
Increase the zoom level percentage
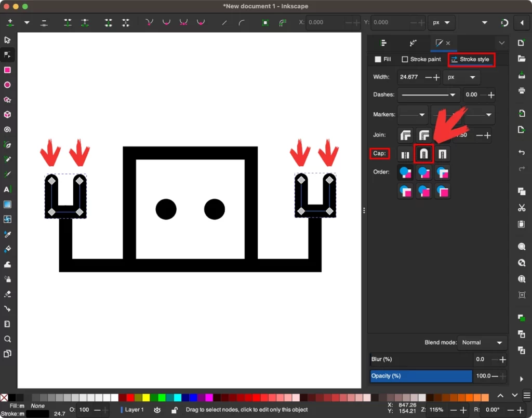click(x=463, y=410)
